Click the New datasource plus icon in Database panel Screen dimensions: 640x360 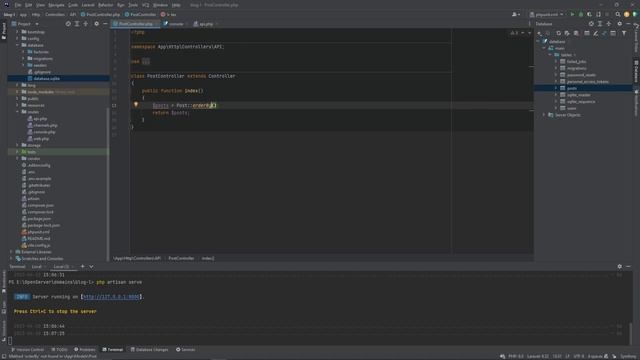(x=540, y=33)
